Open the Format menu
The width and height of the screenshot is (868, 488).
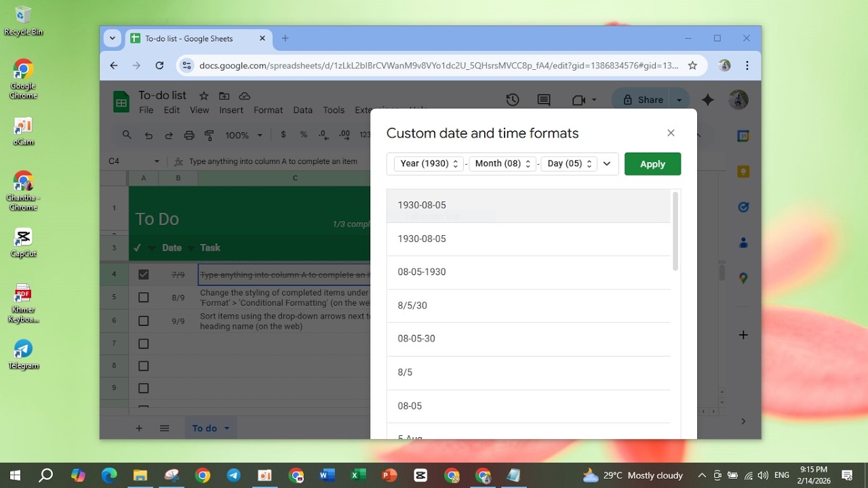268,110
